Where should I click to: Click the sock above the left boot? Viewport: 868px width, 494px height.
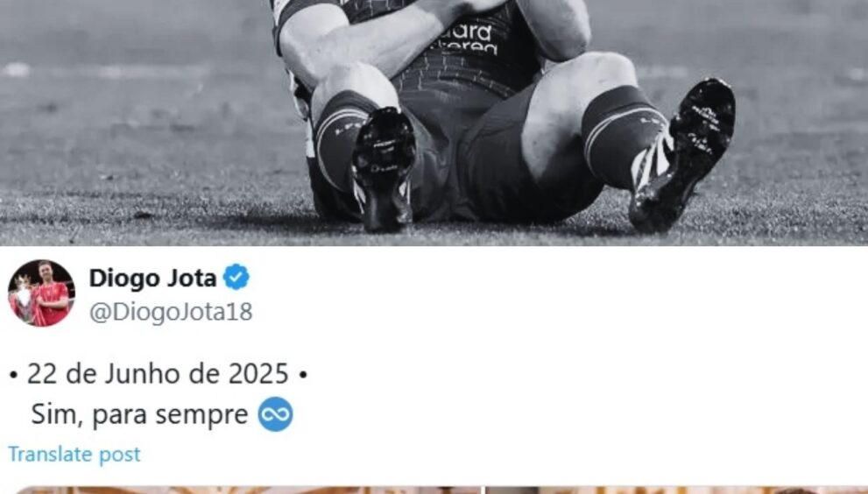(339, 139)
